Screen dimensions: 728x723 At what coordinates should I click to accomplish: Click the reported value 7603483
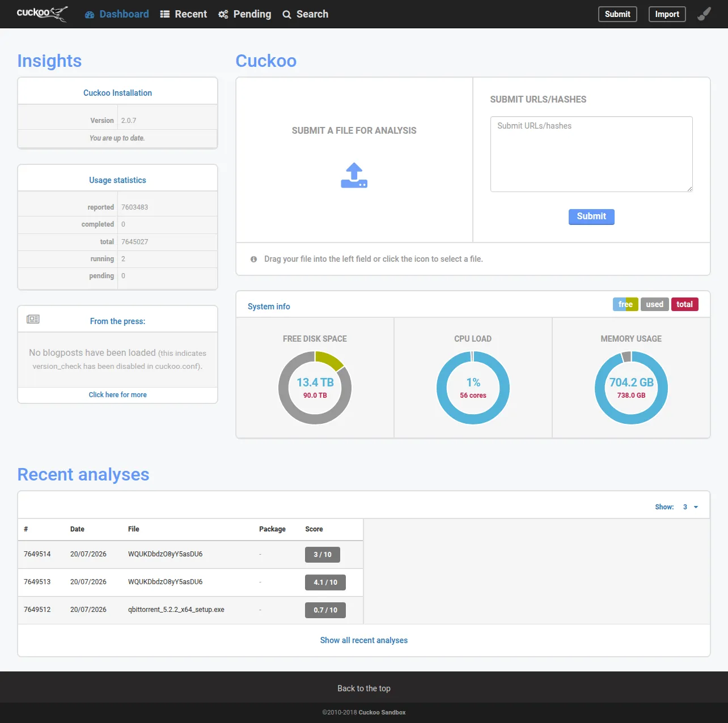click(135, 207)
